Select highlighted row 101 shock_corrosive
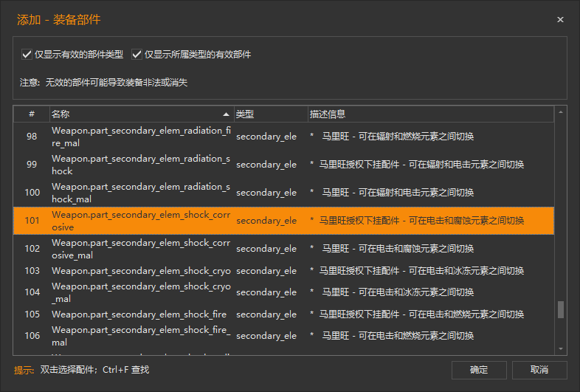580x392 pixels. 140,221
